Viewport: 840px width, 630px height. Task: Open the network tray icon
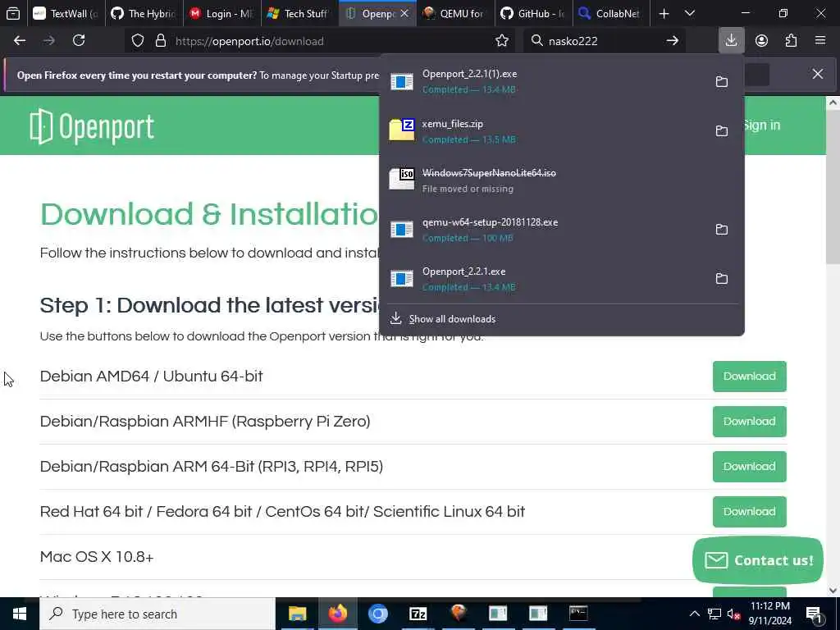714,614
